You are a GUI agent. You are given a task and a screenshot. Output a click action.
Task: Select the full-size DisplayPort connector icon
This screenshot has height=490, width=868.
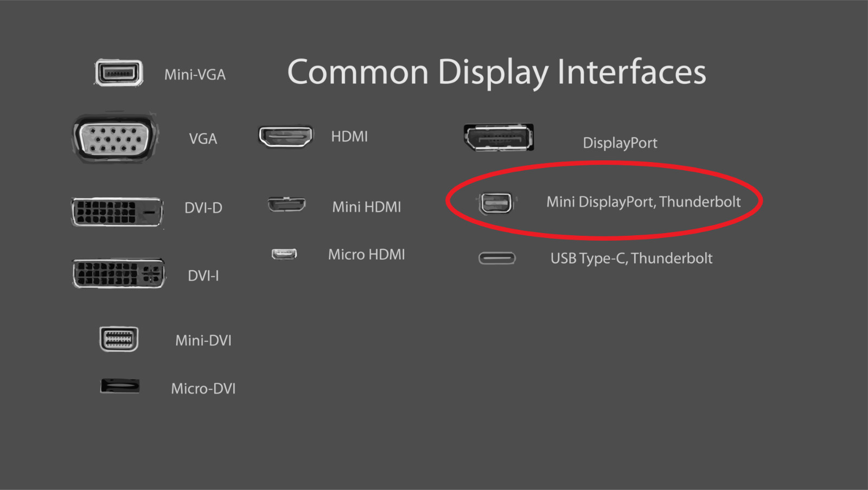(499, 137)
